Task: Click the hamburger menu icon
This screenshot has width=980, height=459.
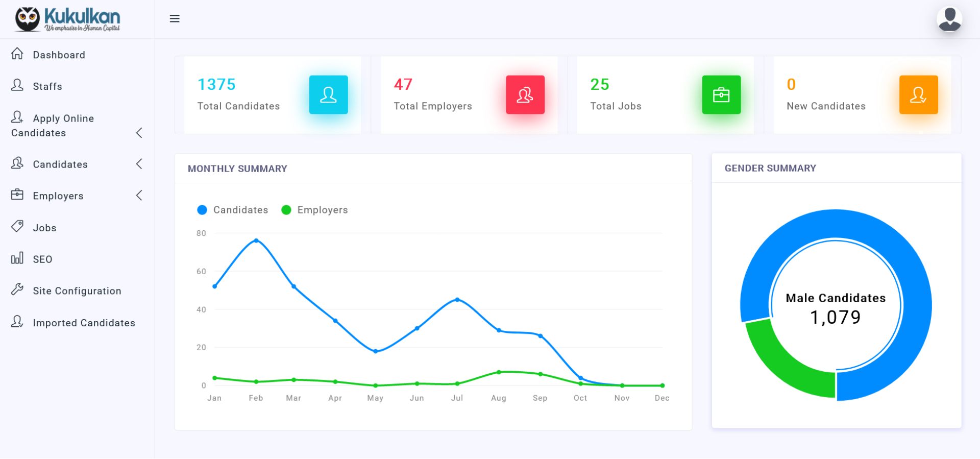Action: [175, 19]
